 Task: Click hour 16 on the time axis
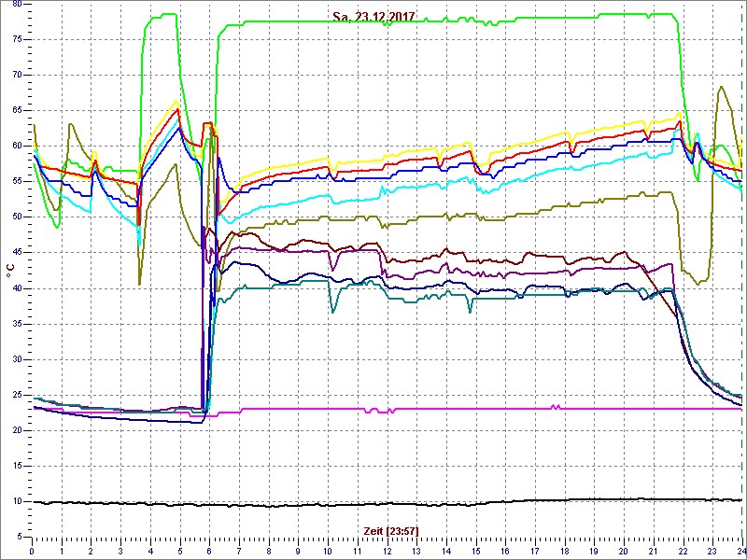click(x=505, y=550)
